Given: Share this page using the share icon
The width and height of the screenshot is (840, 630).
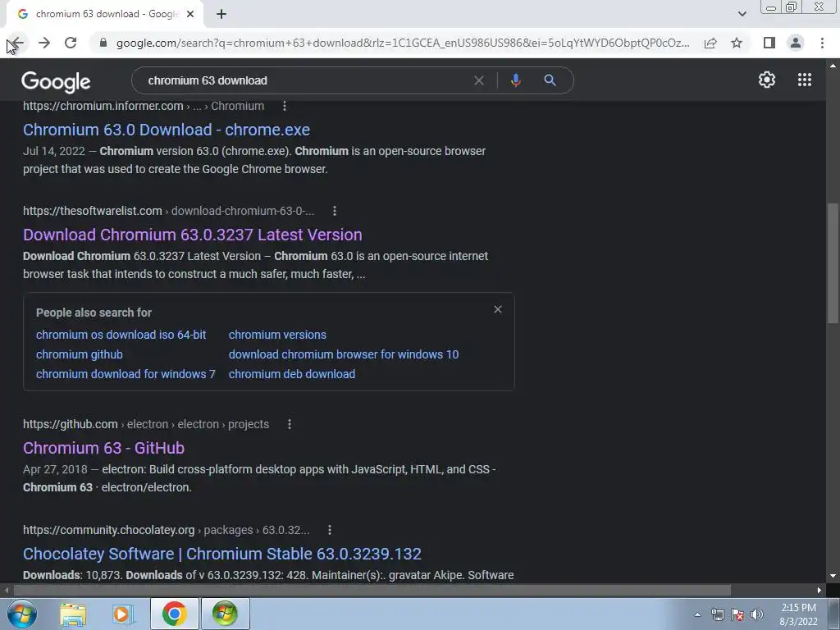Looking at the screenshot, I should [x=710, y=43].
